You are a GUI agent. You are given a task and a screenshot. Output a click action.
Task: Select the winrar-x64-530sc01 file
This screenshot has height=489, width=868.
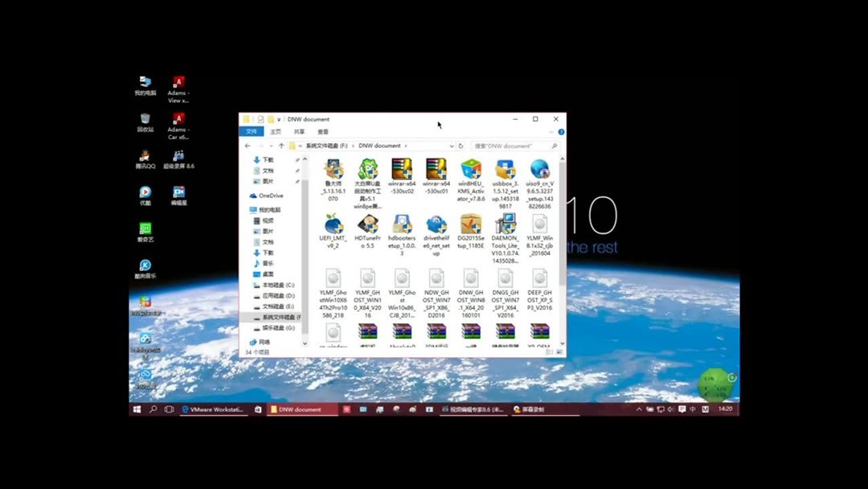click(x=436, y=177)
